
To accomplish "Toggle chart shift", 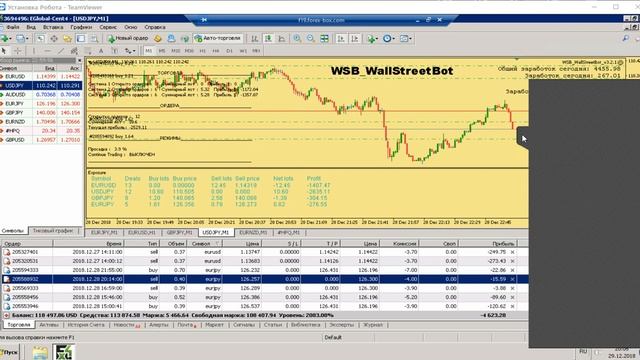I will click(x=355, y=38).
